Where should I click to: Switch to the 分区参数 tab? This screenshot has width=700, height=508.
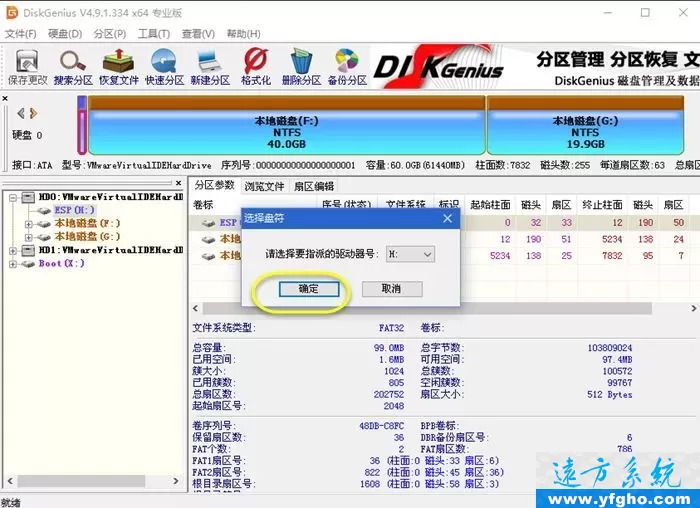click(x=215, y=185)
